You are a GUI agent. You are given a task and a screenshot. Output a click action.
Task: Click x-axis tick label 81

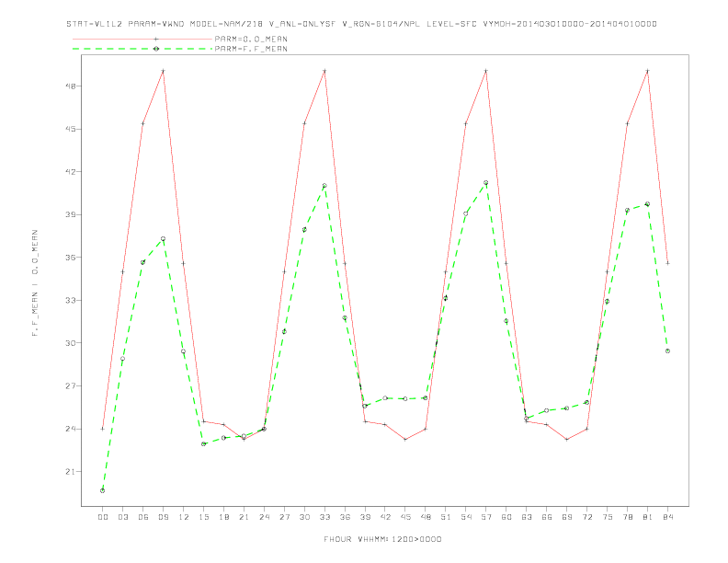point(648,517)
